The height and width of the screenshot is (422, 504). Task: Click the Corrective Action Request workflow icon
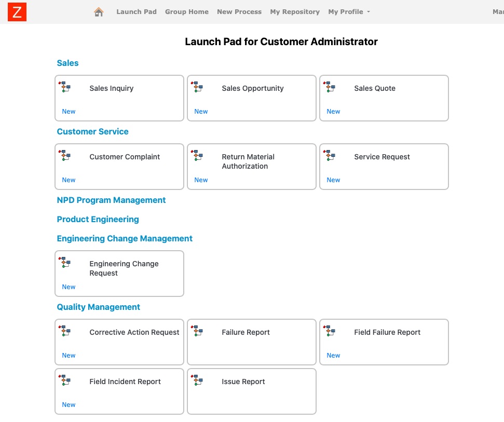[x=64, y=331]
